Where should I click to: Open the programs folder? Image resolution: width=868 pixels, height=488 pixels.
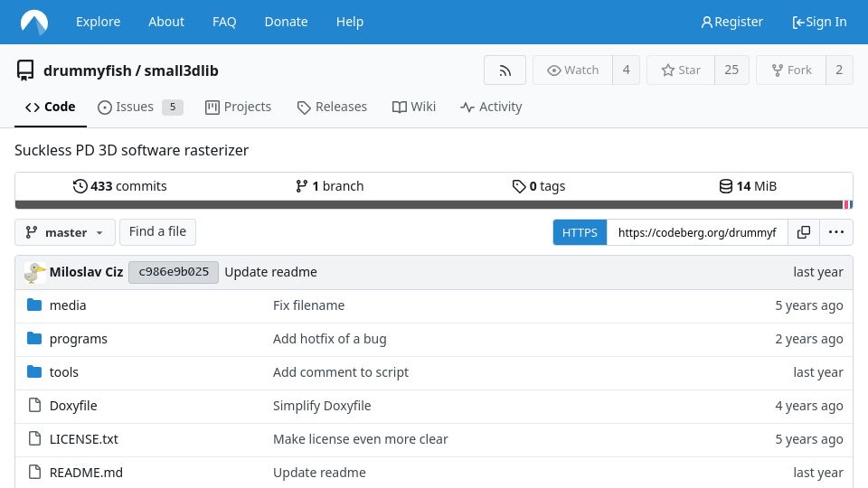(78, 339)
